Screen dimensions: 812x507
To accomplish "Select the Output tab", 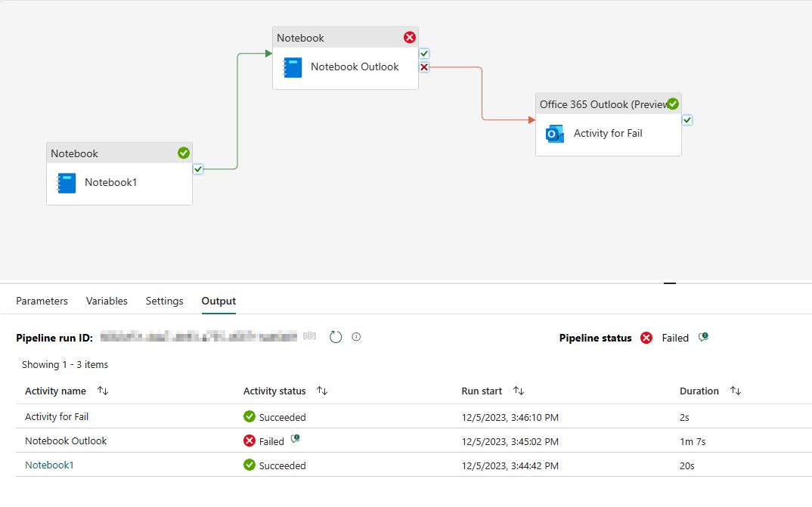I will point(218,301).
